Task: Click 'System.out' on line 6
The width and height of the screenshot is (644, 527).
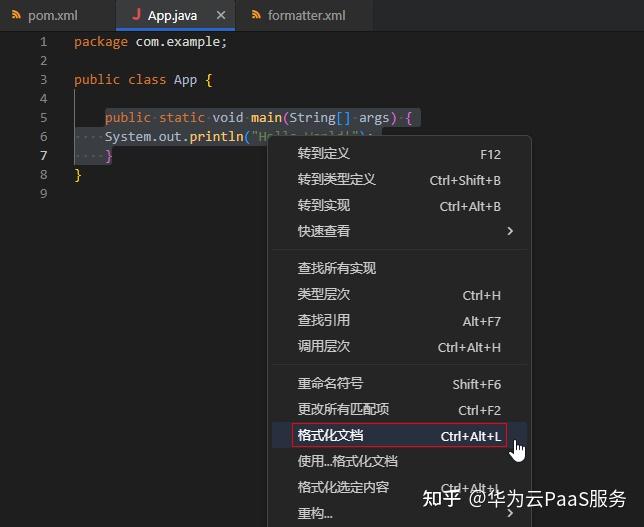Action: tap(143, 137)
